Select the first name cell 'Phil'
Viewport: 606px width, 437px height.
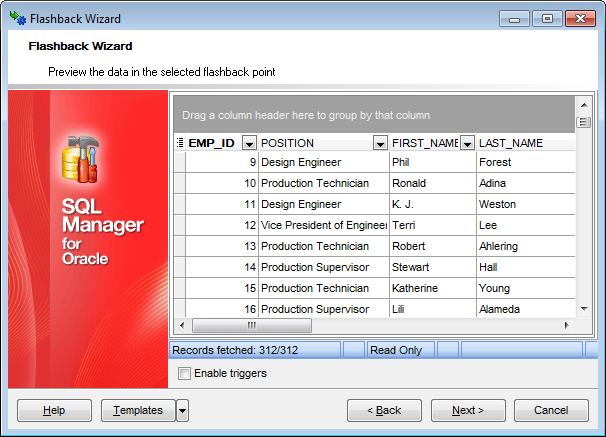[433, 162]
